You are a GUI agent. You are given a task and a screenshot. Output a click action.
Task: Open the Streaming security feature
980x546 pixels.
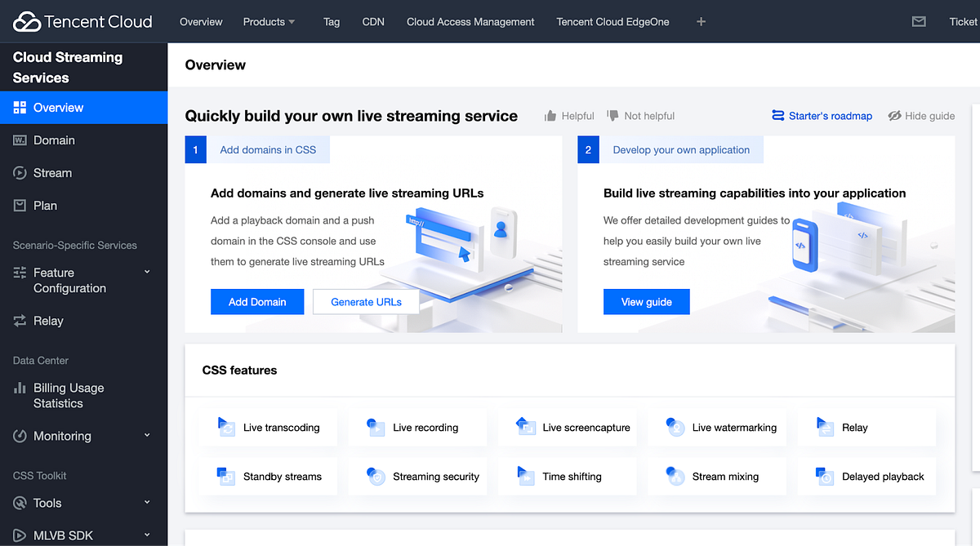(x=376, y=475)
